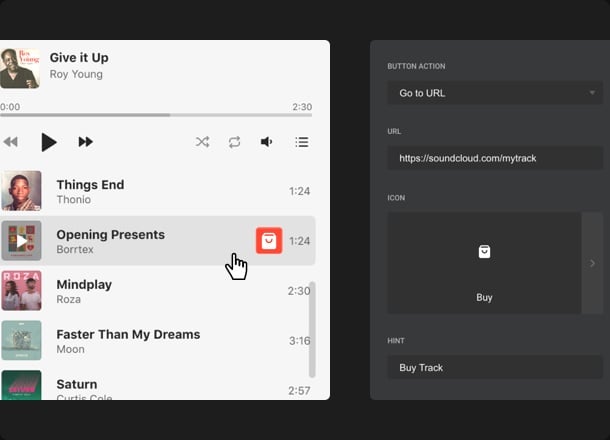The image size is (610, 440).
Task: Toggle repeat loop icon
Action: (x=234, y=142)
